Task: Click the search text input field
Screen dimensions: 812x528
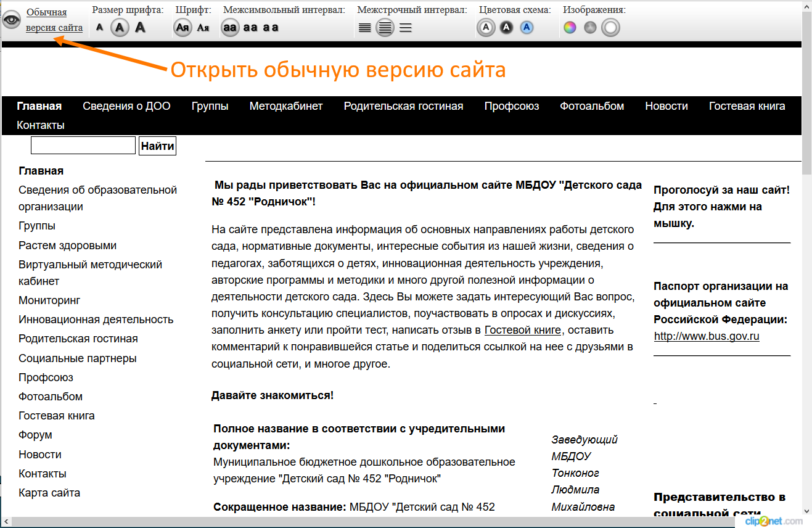Action: coord(83,146)
